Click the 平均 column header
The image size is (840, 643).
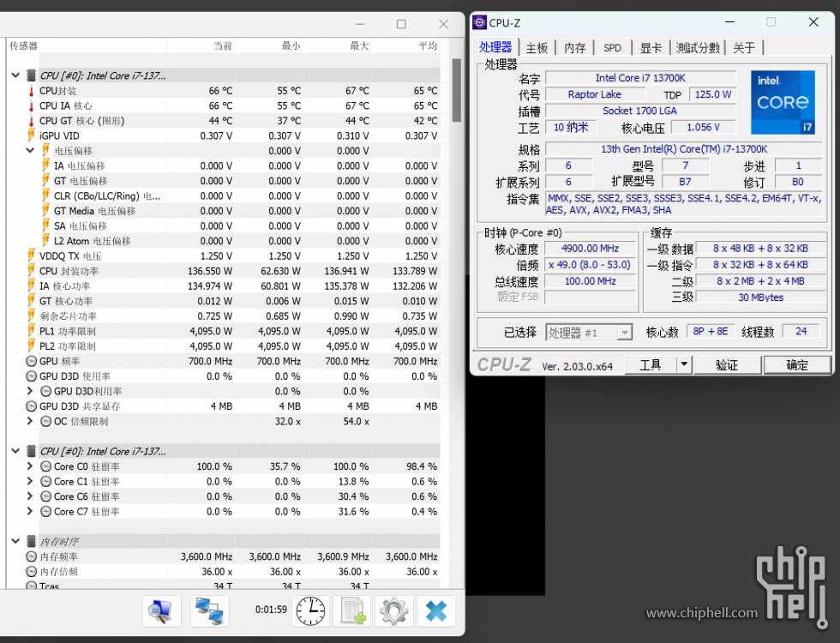[405, 45]
